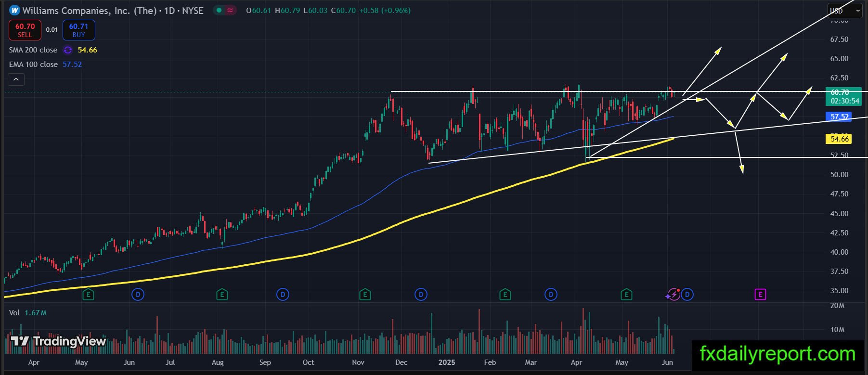Click the Feb label on the time axis
The width and height of the screenshot is (868, 375).
(490, 362)
